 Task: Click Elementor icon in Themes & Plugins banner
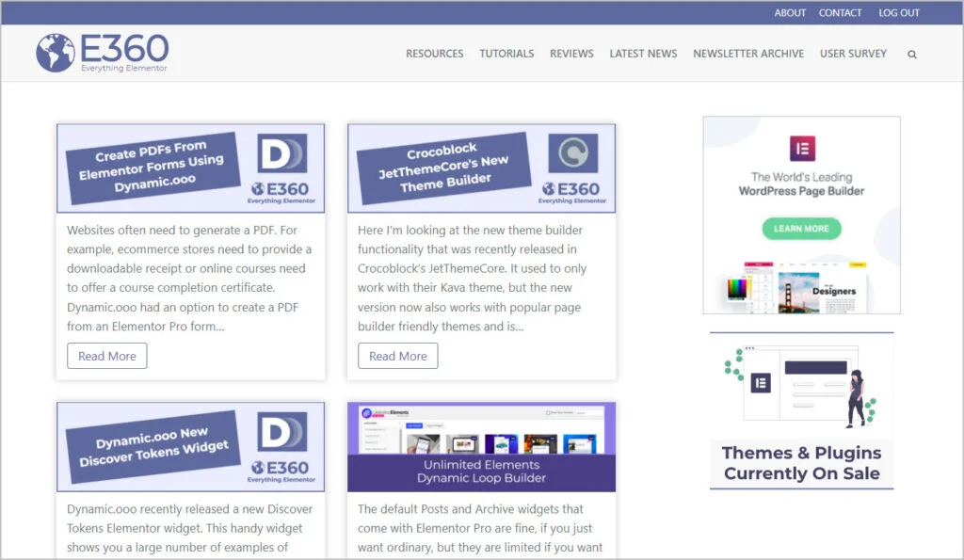tap(761, 382)
